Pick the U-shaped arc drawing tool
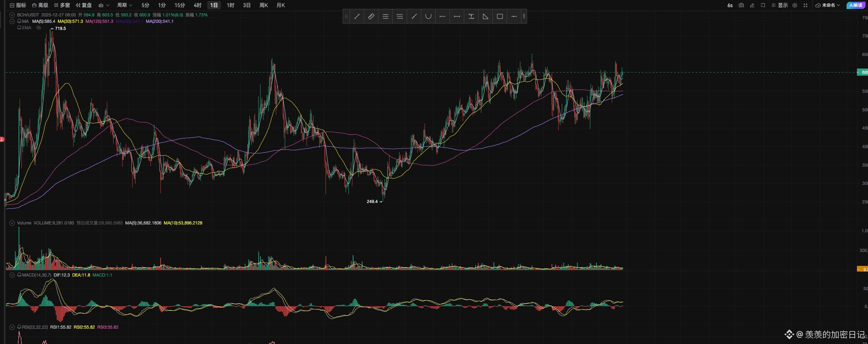Image resolution: width=868 pixels, height=344 pixels. (428, 16)
